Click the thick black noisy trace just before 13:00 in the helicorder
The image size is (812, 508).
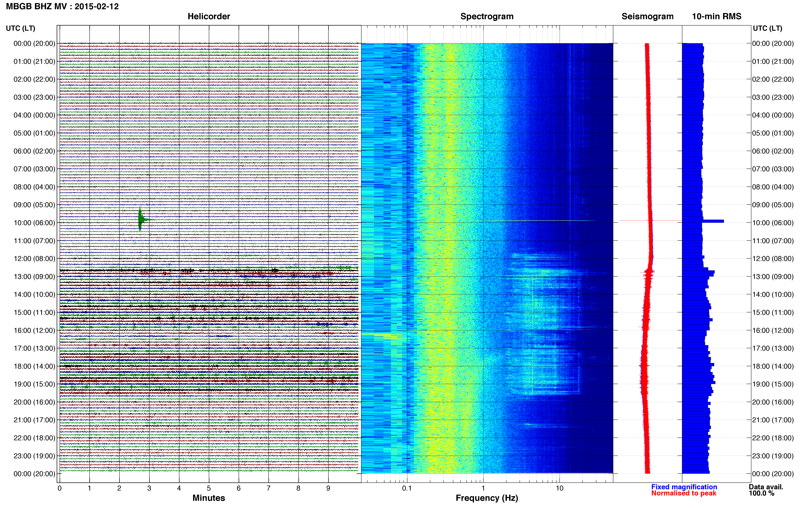click(x=209, y=270)
